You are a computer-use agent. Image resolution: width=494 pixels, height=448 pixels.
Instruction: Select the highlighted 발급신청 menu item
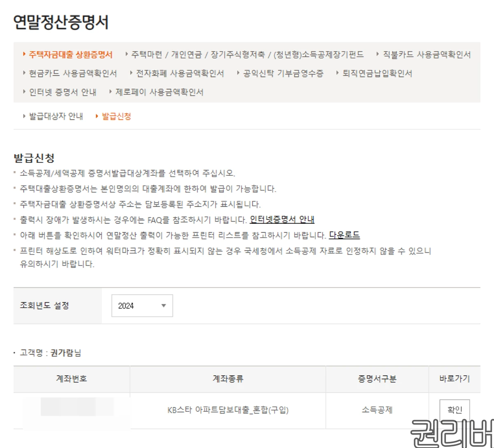117,116
